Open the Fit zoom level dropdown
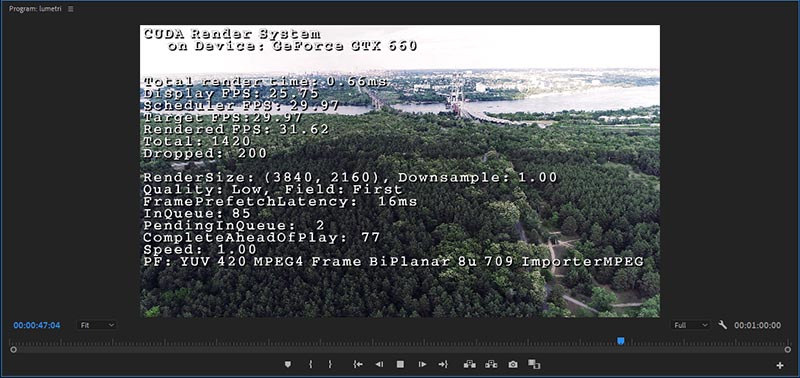This screenshot has width=800, height=378. [97, 325]
